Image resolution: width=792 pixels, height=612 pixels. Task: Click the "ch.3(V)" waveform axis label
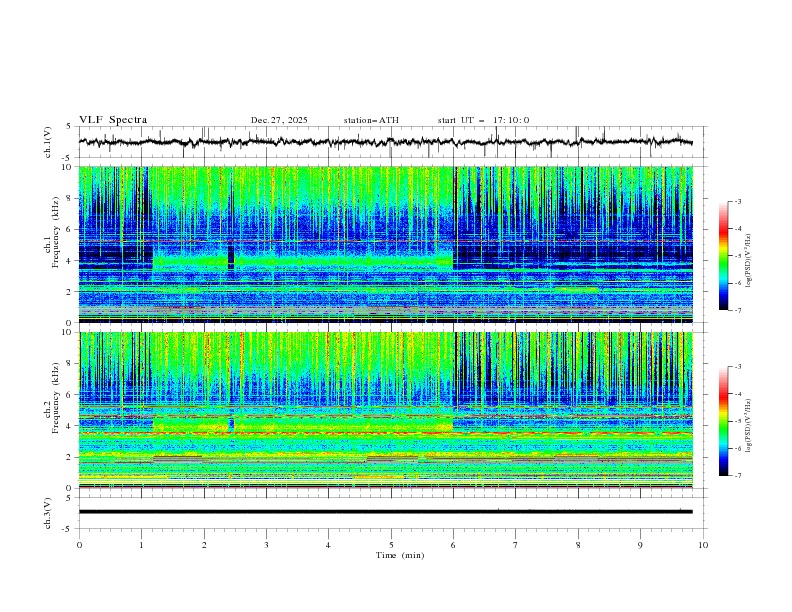pos(48,513)
